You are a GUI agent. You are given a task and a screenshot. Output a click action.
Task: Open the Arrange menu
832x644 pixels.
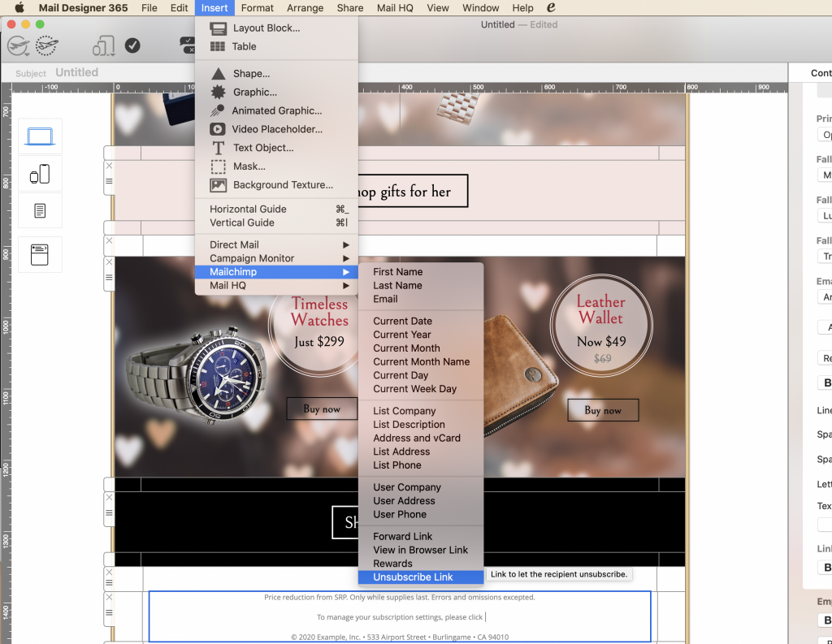[305, 7]
